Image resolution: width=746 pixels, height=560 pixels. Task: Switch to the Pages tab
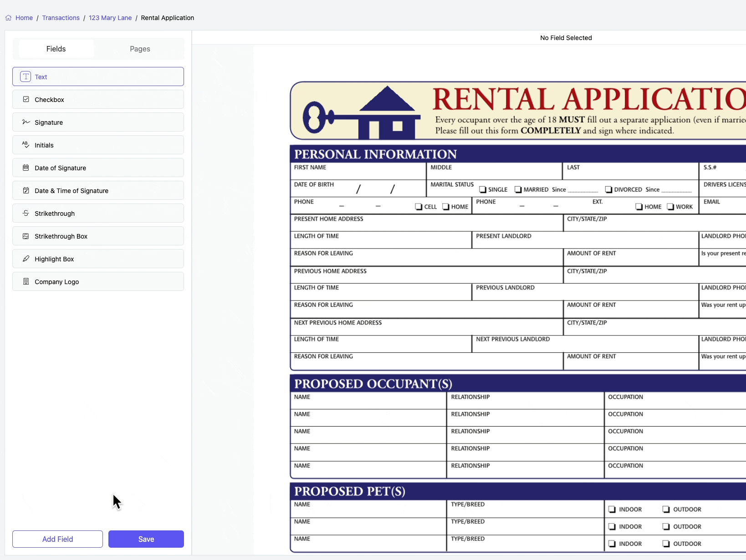coord(140,49)
